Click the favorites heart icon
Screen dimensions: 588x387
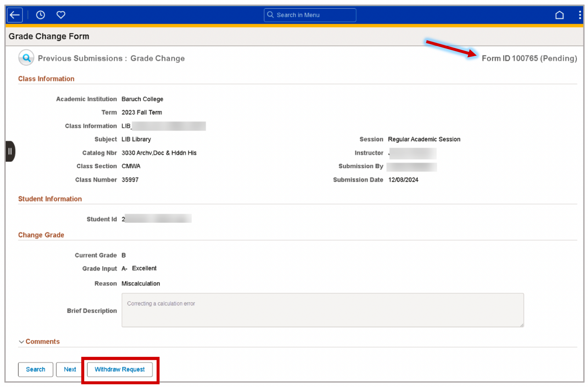pyautogui.click(x=61, y=15)
